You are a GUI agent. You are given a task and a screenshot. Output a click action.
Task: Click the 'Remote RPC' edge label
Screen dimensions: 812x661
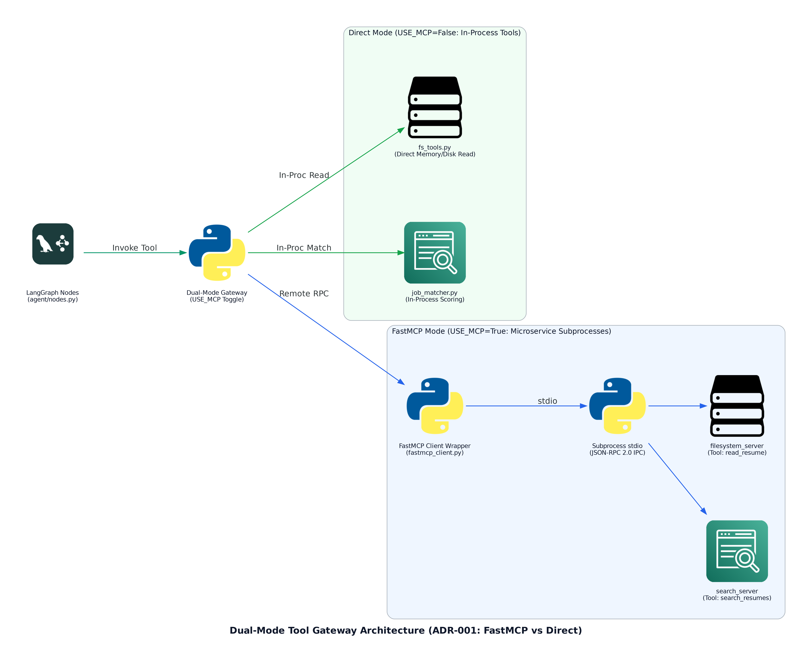click(x=304, y=294)
